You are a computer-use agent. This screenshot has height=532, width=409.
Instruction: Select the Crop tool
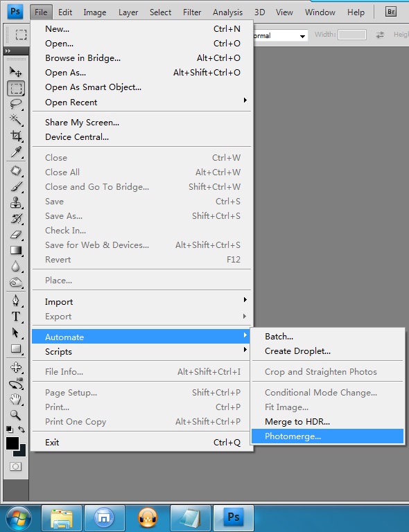click(x=16, y=136)
